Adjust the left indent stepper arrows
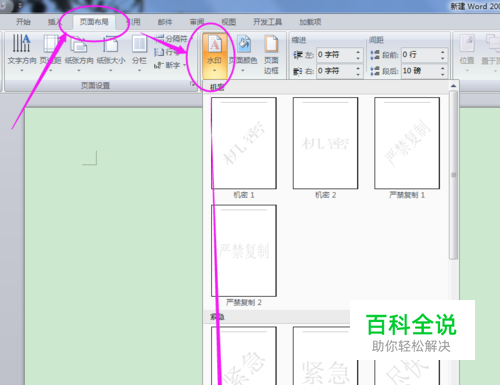The width and height of the screenshot is (500, 385). [x=358, y=55]
